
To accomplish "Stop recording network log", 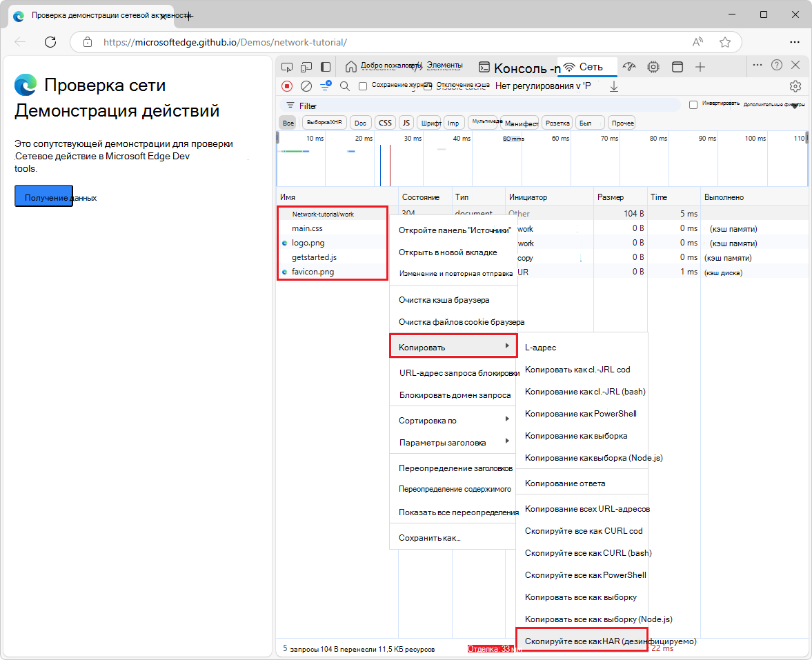I will point(287,86).
